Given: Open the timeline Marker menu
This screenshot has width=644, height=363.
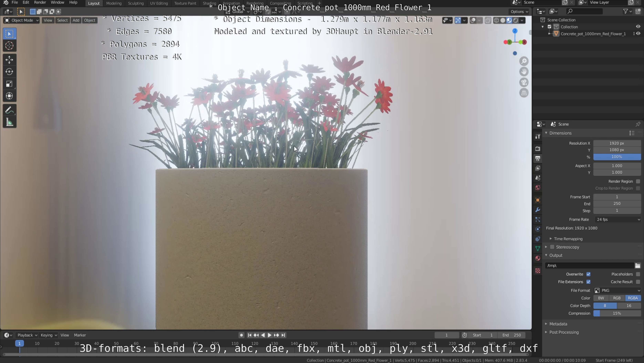Looking at the screenshot, I should [80, 335].
